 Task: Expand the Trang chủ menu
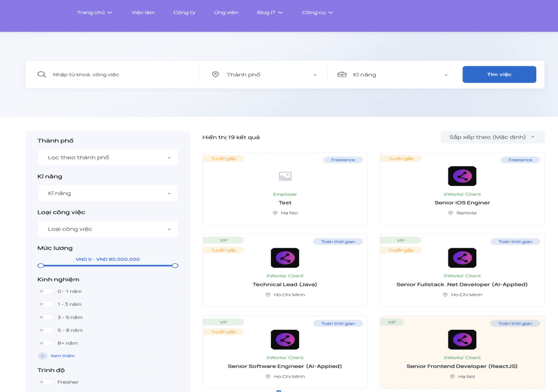(95, 13)
